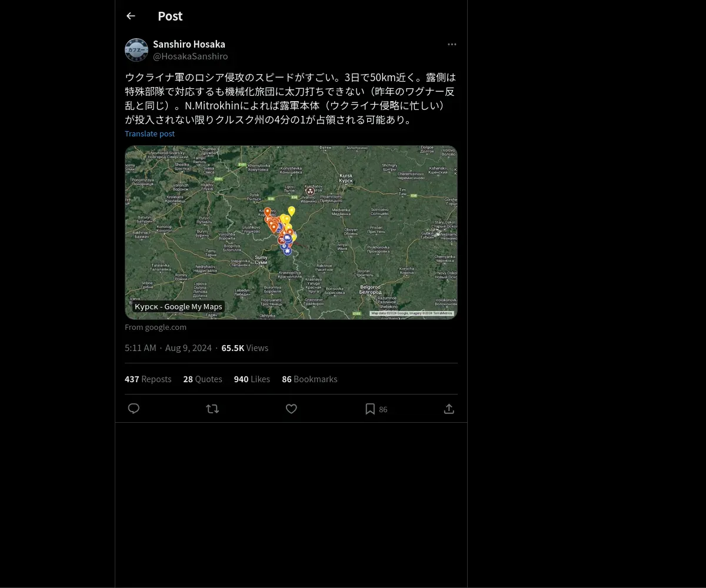Repost using the retweet arrows icon
Image resolution: width=706 pixels, height=588 pixels.
(212, 409)
